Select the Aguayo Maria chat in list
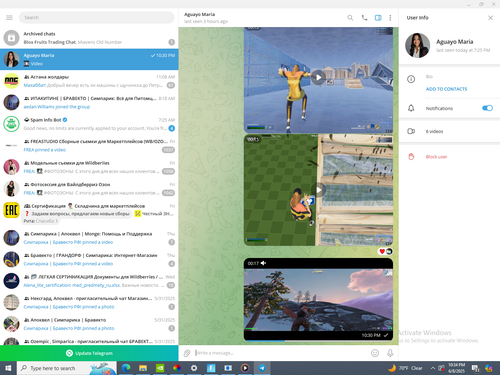This screenshot has width=500, height=375. 89,59
